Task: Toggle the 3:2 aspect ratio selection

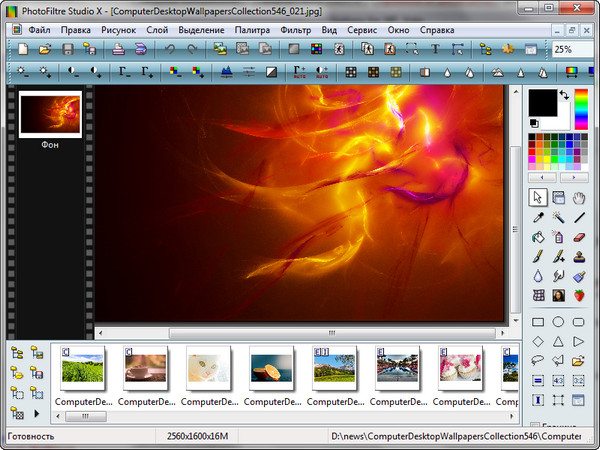Action: pos(580,381)
